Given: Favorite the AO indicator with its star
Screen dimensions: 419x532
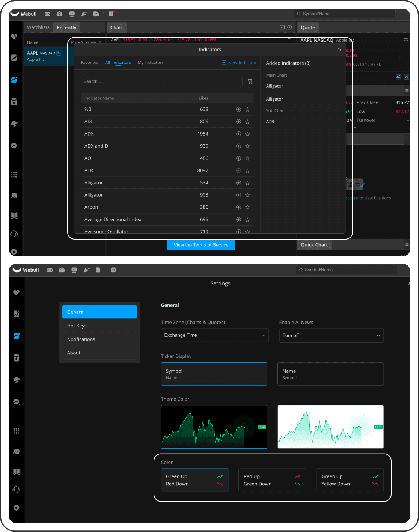Looking at the screenshot, I should [x=247, y=158].
